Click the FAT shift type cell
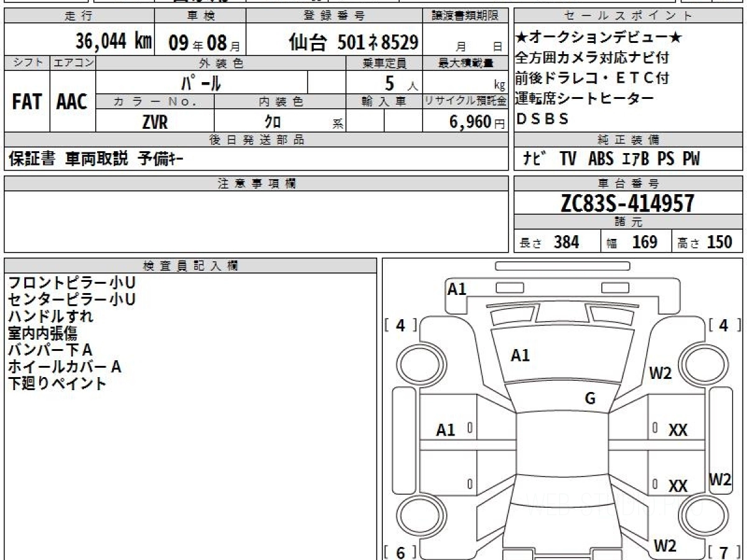The image size is (747, 560). [27, 102]
